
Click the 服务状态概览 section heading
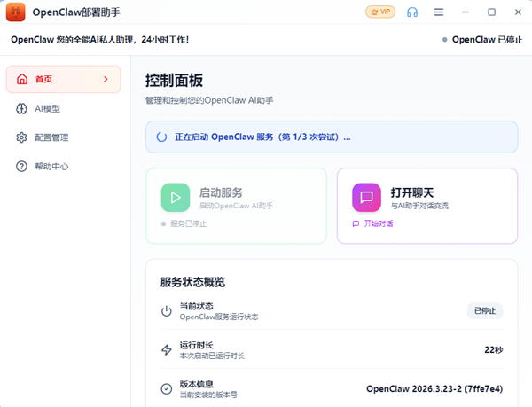(x=192, y=282)
